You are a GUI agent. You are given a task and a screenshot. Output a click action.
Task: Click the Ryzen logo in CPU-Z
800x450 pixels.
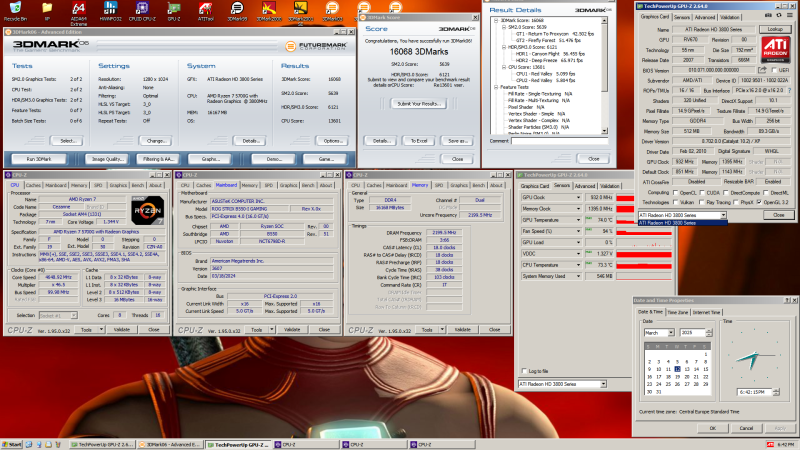pos(147,211)
